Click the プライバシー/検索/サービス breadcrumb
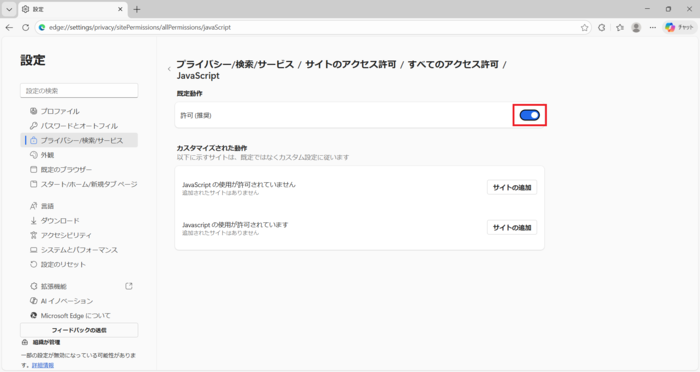Viewport: 700px width, 372px height. [x=235, y=64]
